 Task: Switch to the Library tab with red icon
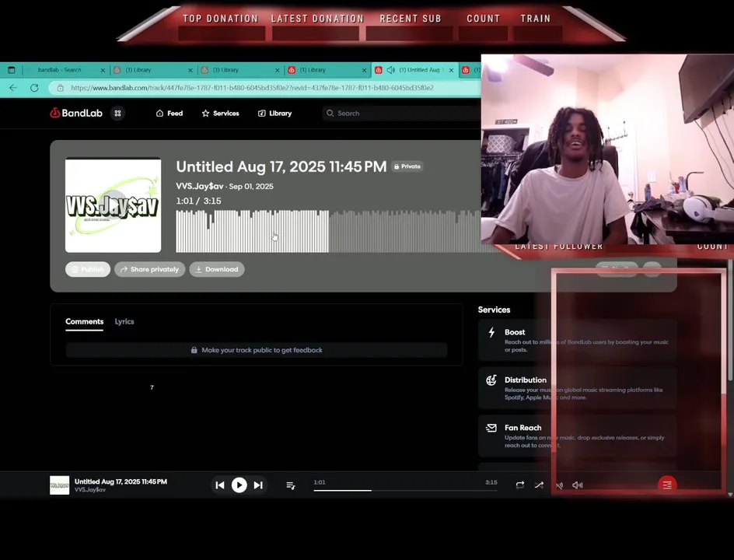[327, 70]
